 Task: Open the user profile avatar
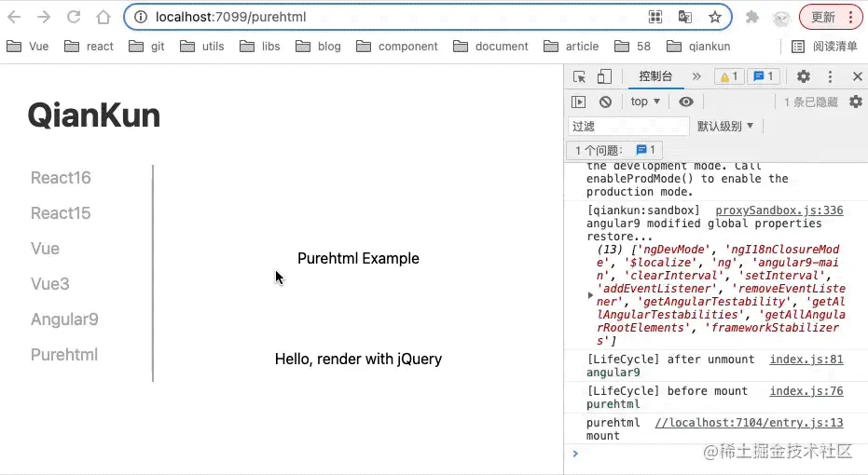click(x=781, y=19)
